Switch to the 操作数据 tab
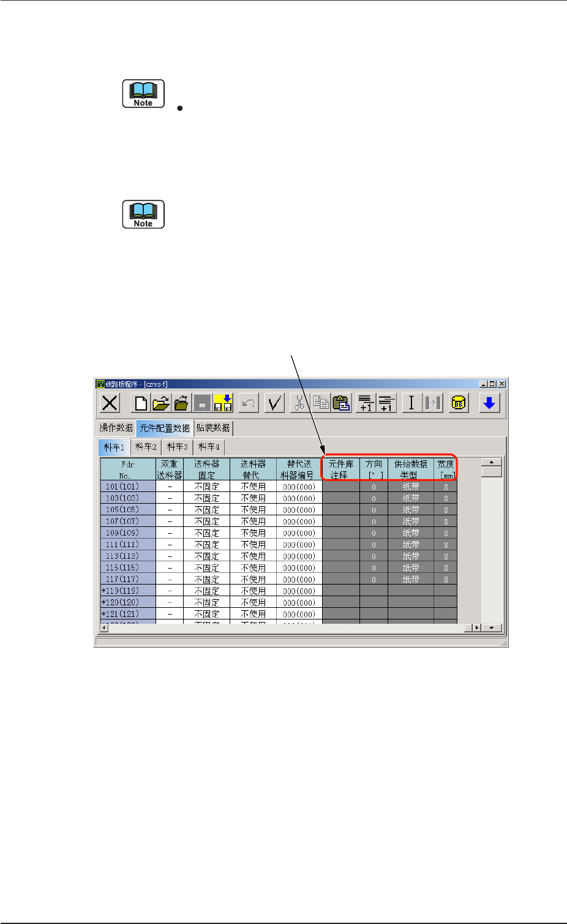The height and width of the screenshot is (924, 567). [116, 428]
